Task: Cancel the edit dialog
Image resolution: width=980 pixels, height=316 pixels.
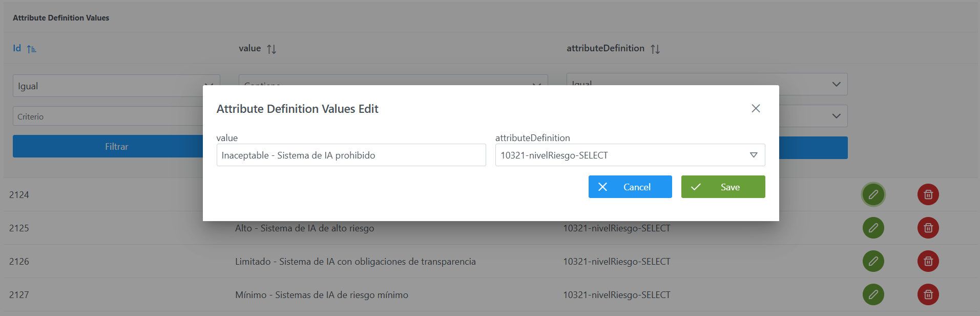Action: pos(630,187)
